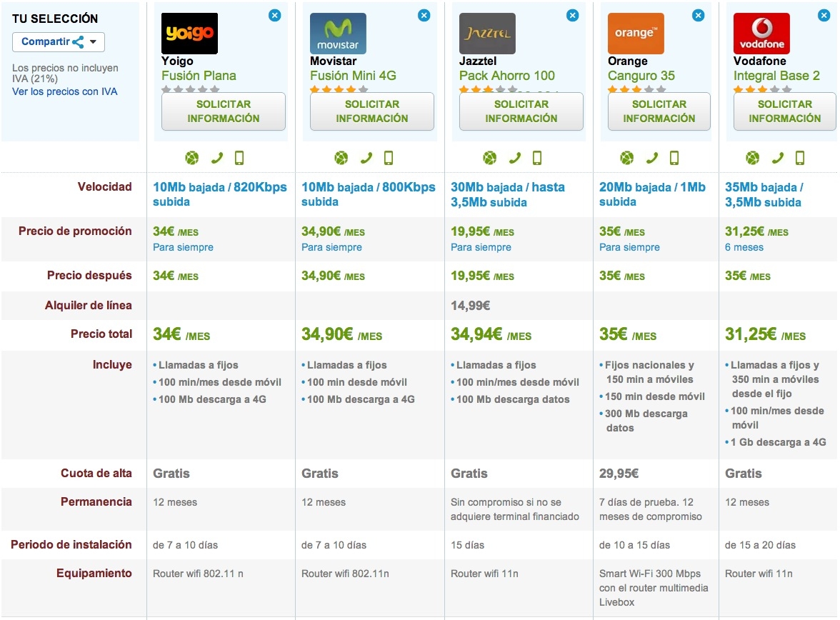Image resolution: width=840 pixels, height=620 pixels.
Task: Request information for Vodafone Integral Base 2
Action: point(785,111)
